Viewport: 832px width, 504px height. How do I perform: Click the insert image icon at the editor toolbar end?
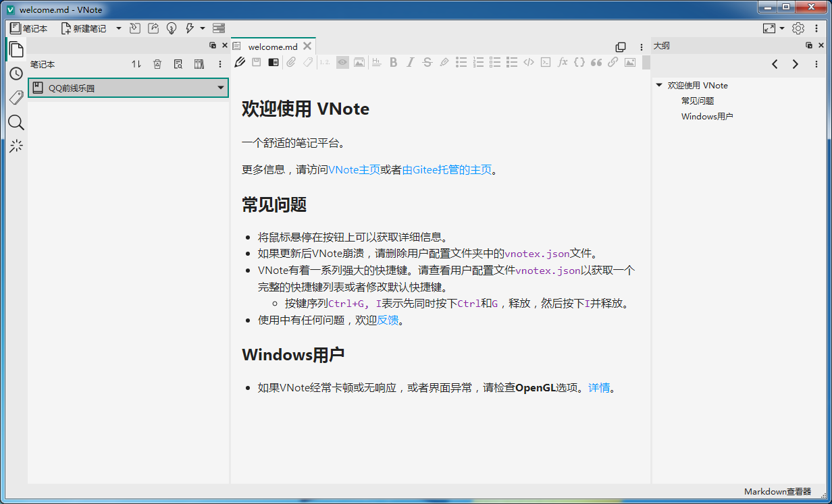(630, 62)
